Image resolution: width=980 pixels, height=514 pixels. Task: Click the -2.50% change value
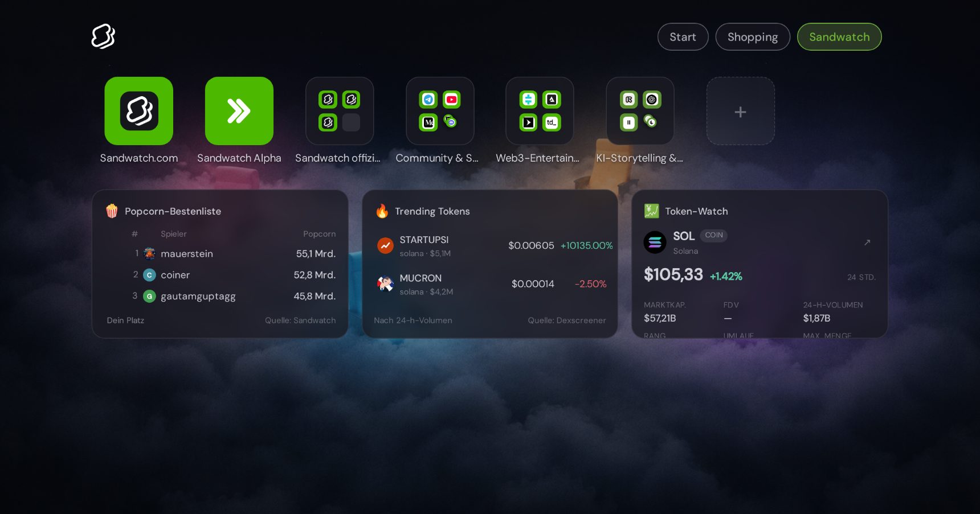coord(590,284)
